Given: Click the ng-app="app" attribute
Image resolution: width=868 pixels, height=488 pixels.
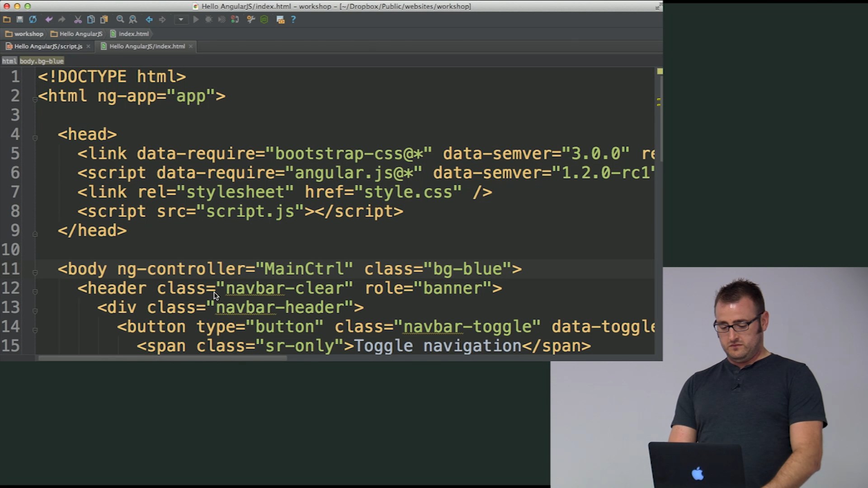Looking at the screenshot, I should tap(156, 96).
